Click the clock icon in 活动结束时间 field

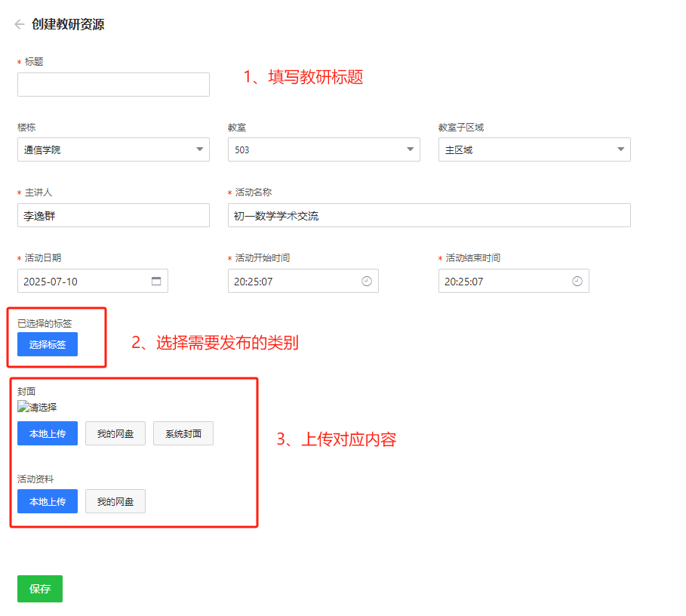[577, 281]
